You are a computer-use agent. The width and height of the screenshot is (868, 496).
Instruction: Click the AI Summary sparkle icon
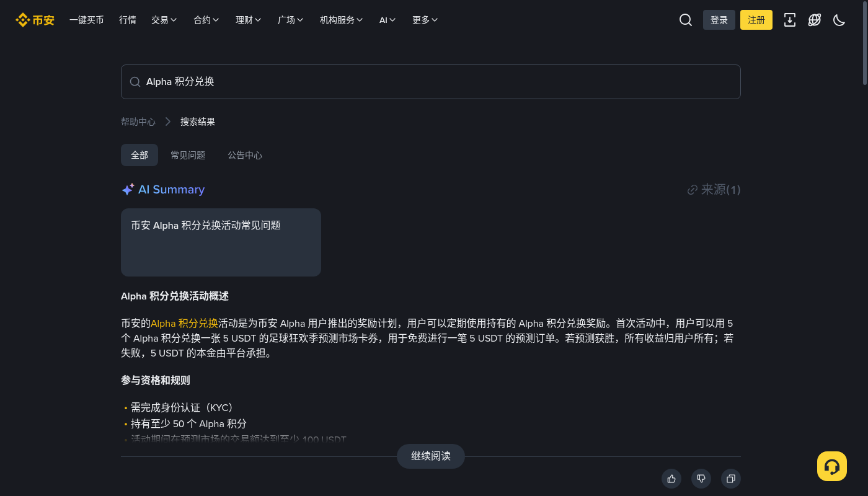pos(128,190)
